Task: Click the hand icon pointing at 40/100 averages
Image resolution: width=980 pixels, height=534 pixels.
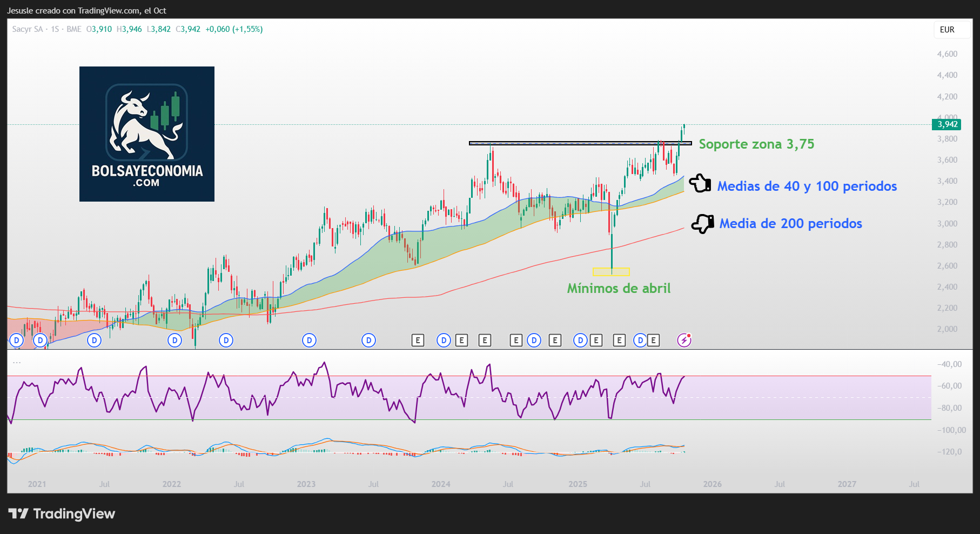Action: pos(700,184)
